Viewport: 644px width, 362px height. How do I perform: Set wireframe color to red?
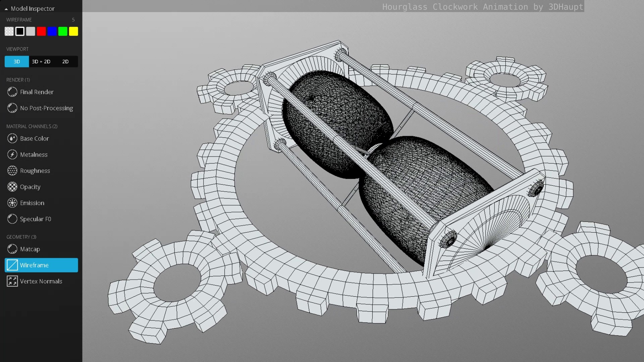click(x=41, y=31)
